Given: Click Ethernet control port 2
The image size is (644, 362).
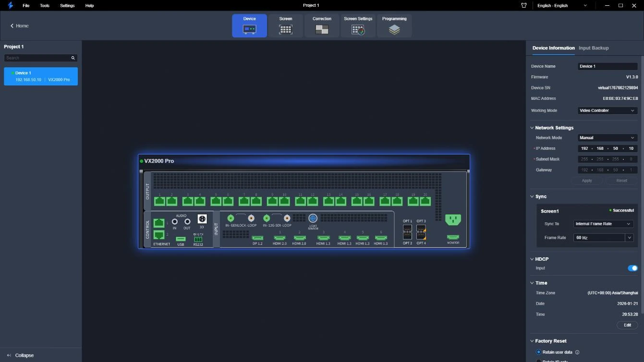Looking at the screenshot, I should coord(159,235).
